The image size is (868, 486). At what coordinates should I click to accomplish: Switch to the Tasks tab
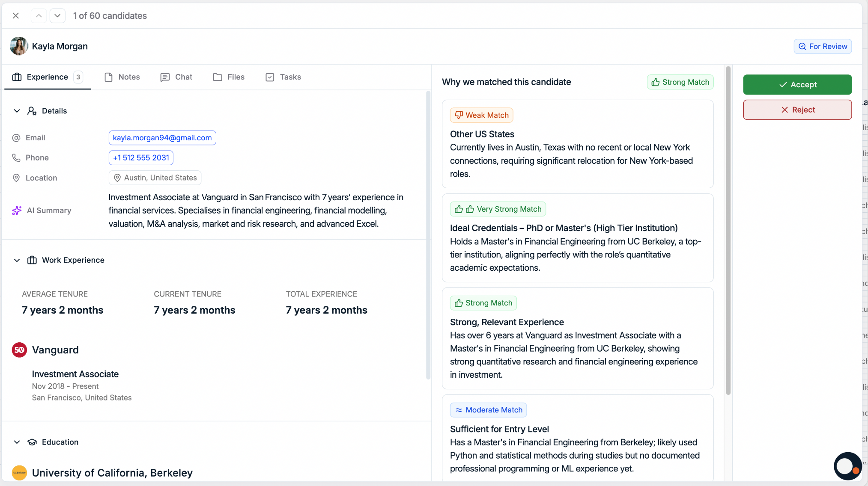tap(283, 77)
